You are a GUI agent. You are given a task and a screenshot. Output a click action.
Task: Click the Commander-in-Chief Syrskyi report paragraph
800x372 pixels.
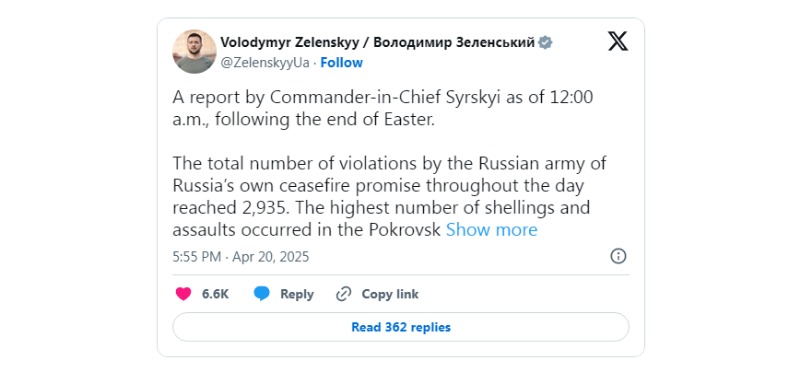click(x=383, y=108)
